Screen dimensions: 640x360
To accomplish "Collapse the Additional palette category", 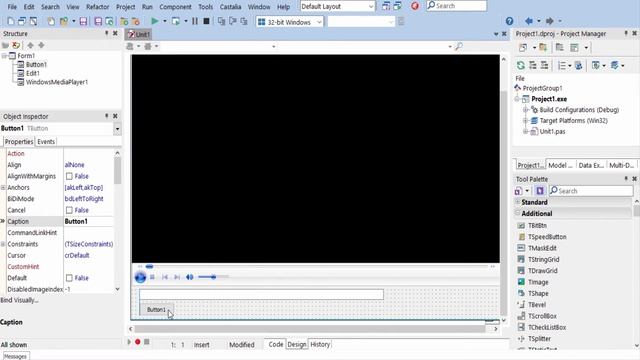I will tap(518, 213).
